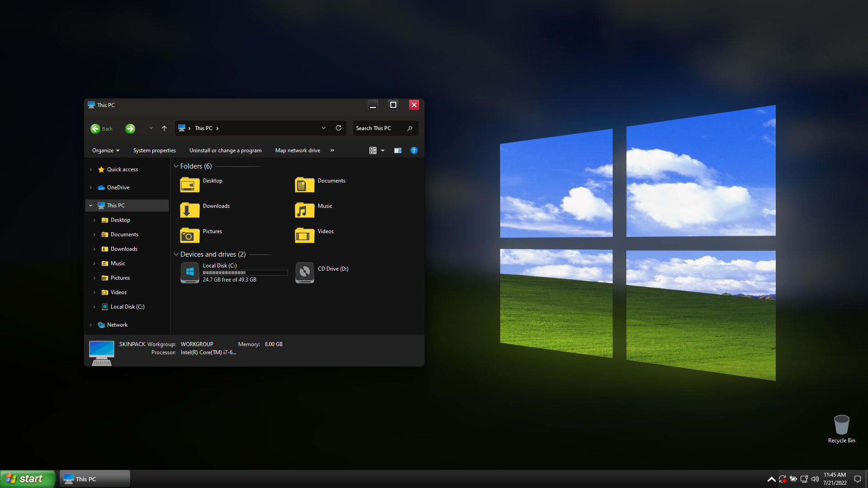Refresh the This PC view
This screenshot has width=868, height=488.
tap(338, 128)
